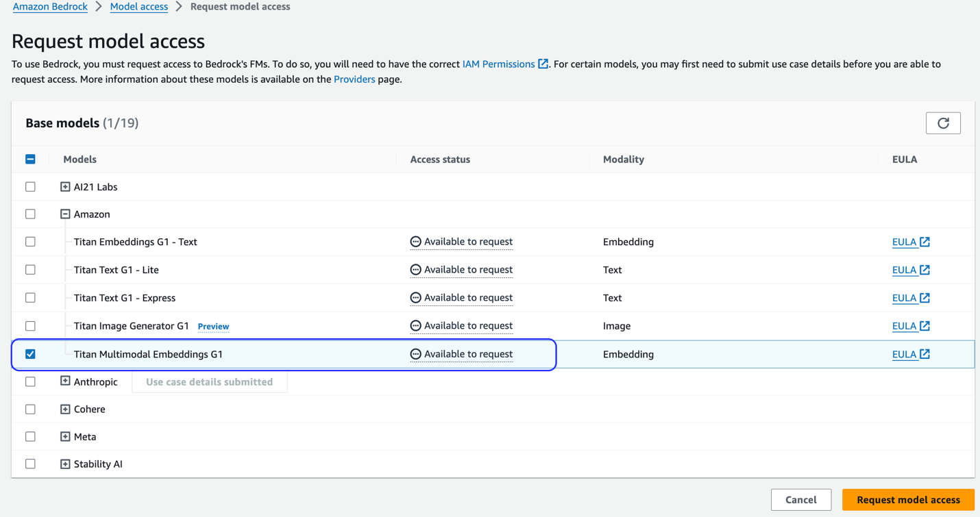Click EULA external link for Titan Embeddings G1 - Text
980x517 pixels.
pos(924,241)
